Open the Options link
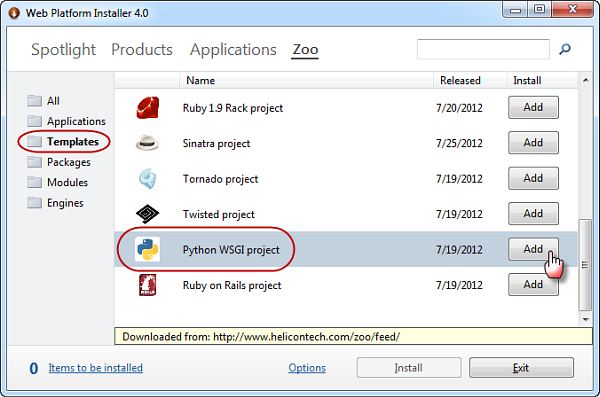 pyautogui.click(x=307, y=368)
